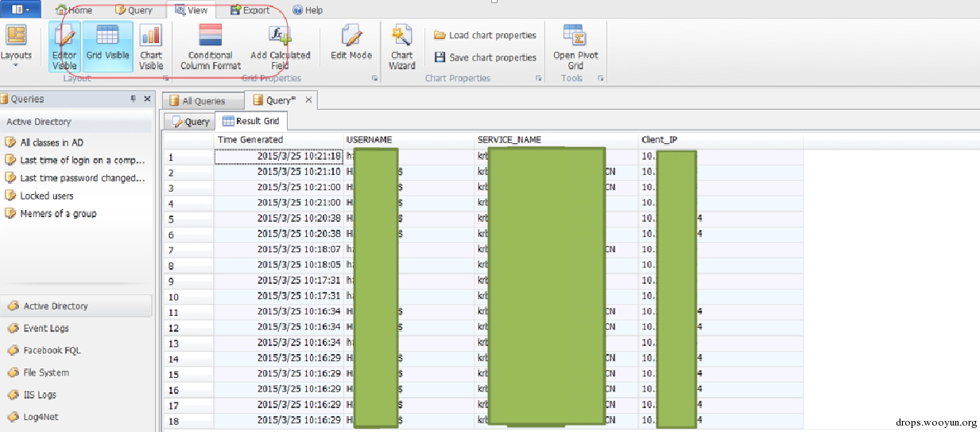
Task: Open the Chart Wizard tool
Action: tap(401, 46)
